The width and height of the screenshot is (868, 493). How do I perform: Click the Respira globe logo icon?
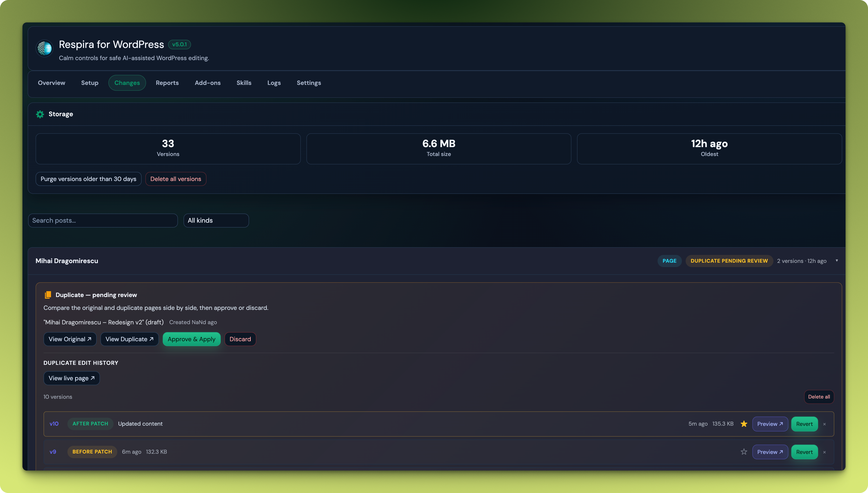pos(44,48)
